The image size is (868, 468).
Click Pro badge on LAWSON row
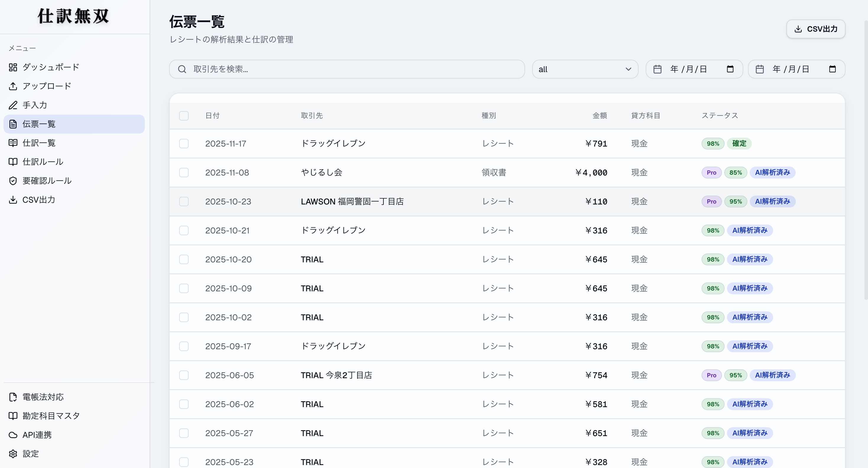click(x=711, y=202)
